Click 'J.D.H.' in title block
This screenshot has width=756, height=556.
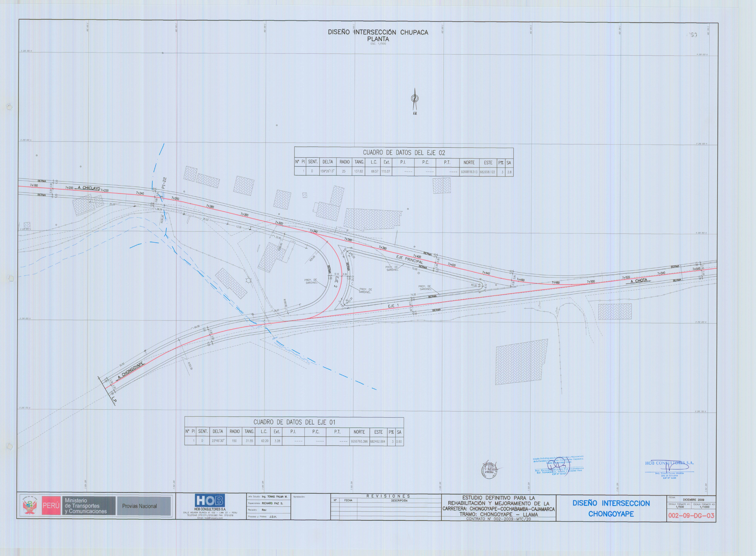click(273, 516)
